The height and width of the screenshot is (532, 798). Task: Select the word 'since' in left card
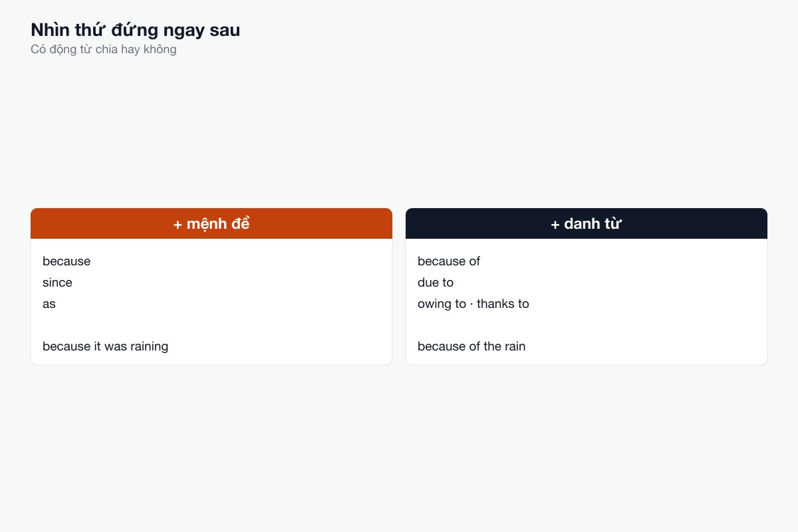tap(57, 283)
